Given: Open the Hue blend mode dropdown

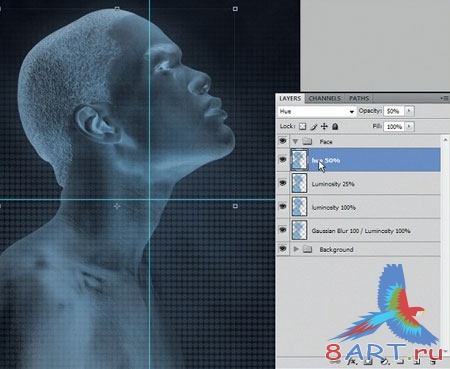Looking at the screenshot, I should (x=317, y=111).
